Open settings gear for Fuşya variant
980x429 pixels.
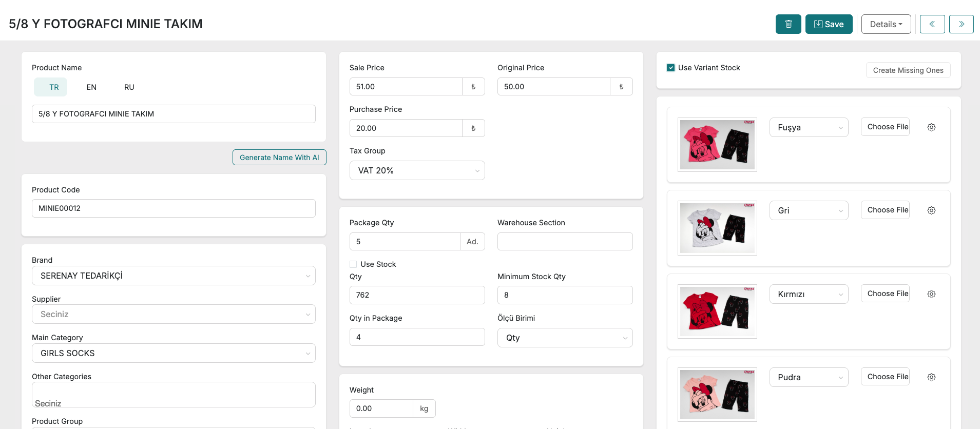click(x=931, y=127)
